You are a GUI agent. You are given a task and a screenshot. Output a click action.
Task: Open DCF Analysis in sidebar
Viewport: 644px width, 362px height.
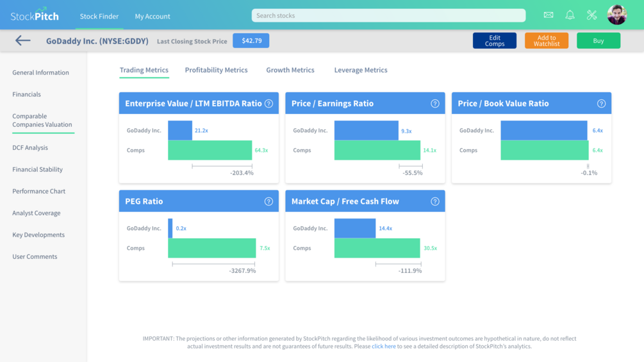[x=30, y=148]
